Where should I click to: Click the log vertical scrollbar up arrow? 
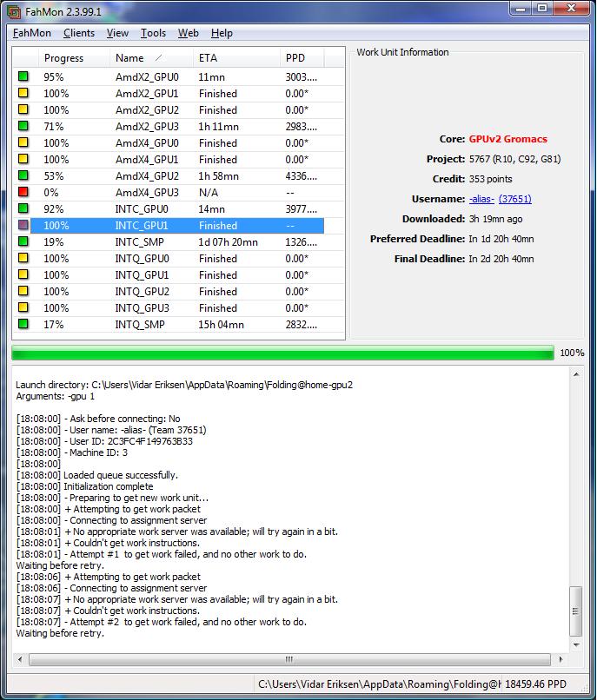pyautogui.click(x=576, y=374)
